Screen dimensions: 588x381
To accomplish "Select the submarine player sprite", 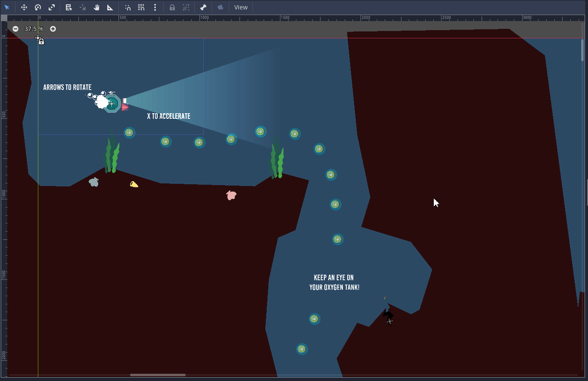I will 112,104.
